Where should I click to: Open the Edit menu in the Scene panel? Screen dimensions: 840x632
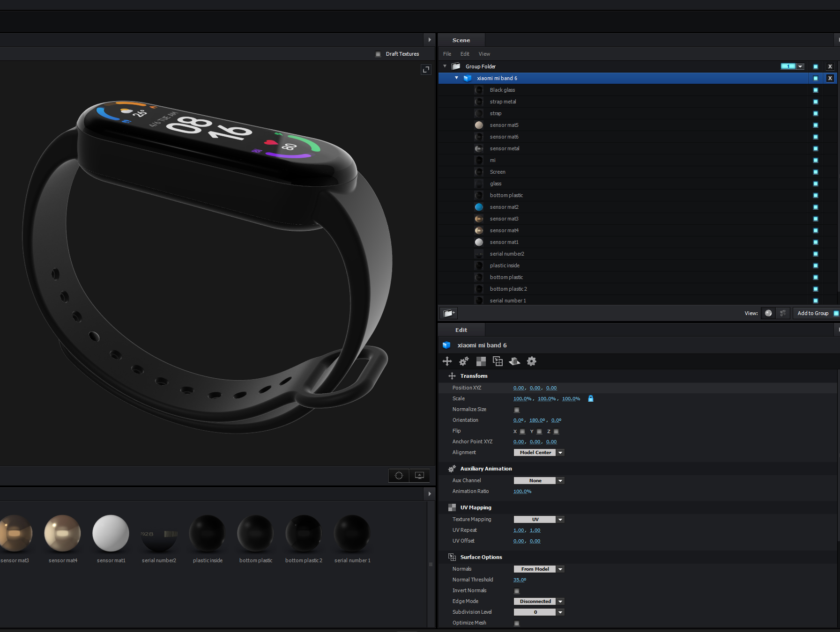tap(465, 54)
